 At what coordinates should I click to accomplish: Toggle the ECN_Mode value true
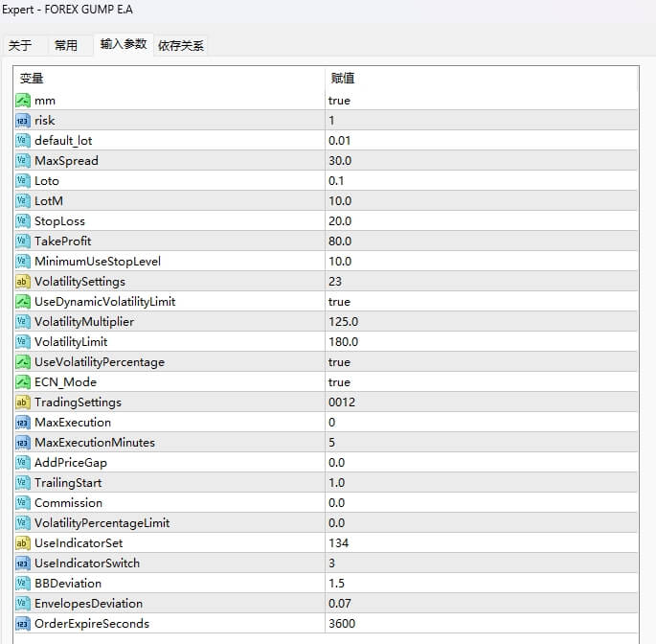(x=340, y=382)
